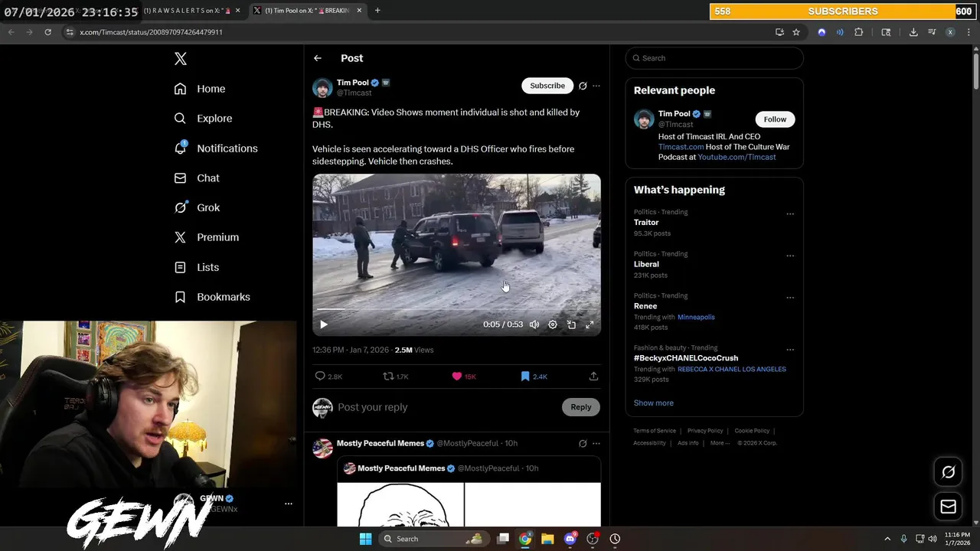Open the Minneapolis trending link

coord(696,317)
